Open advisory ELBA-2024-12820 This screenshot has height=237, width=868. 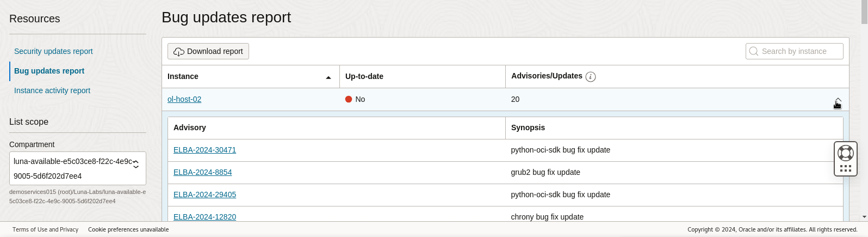tap(204, 217)
